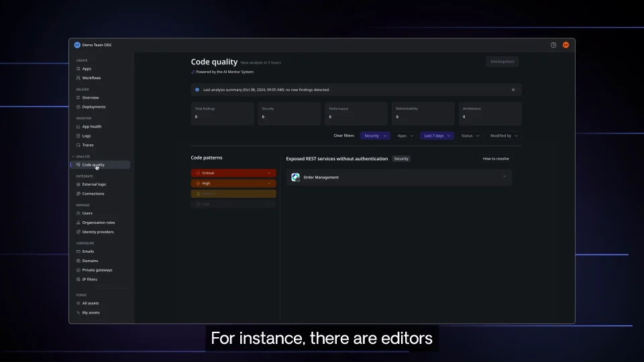Viewport: 644px width, 362px height.
Task: Click the Domains globe icon
Action: (x=78, y=261)
